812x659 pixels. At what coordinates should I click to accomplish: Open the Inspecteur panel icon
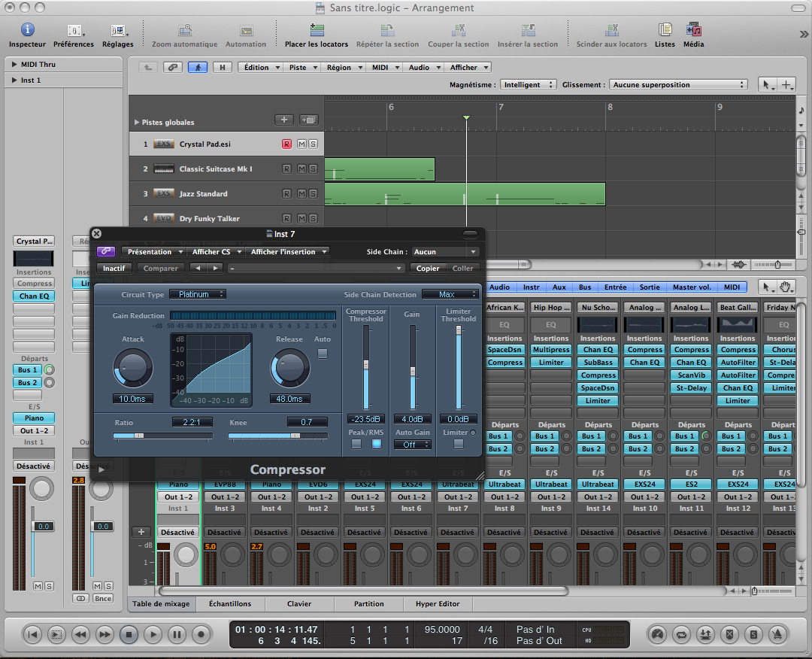pos(27,31)
